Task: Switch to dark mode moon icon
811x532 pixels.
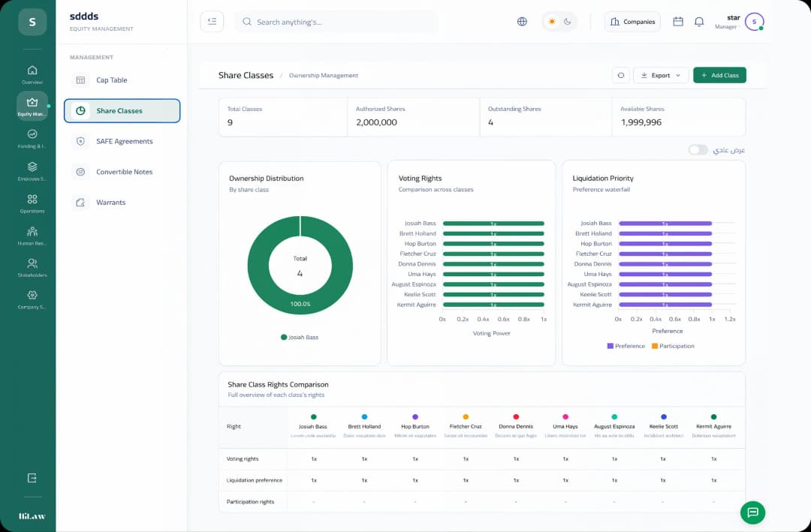Action: coord(568,21)
